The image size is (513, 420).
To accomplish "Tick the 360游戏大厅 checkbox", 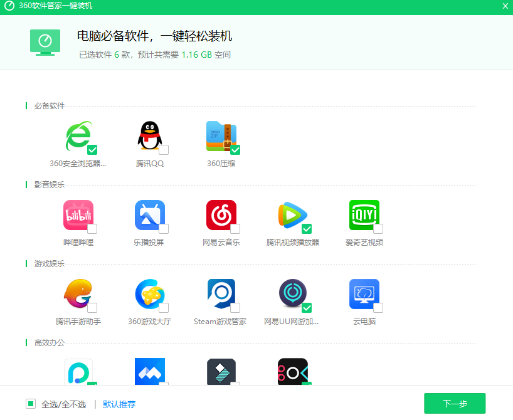I will pos(164,308).
